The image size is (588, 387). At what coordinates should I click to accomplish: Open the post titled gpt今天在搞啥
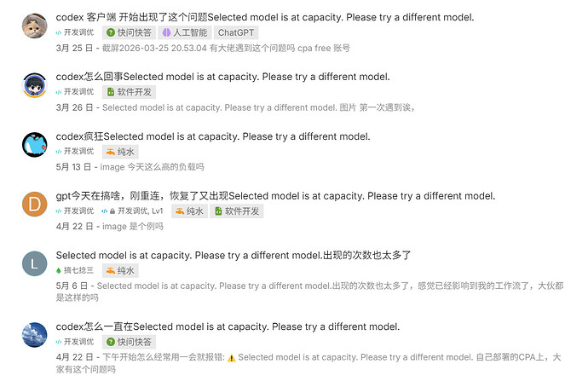pyautogui.click(x=275, y=196)
